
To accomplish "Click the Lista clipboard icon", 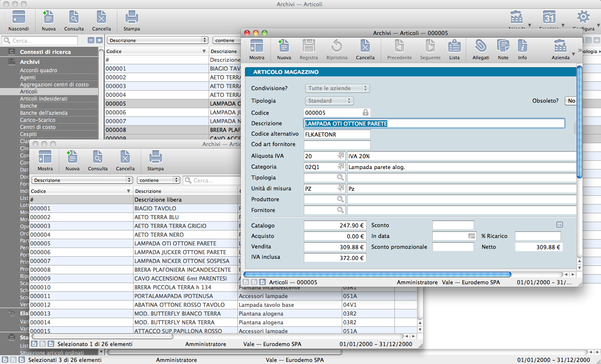I will [454, 47].
